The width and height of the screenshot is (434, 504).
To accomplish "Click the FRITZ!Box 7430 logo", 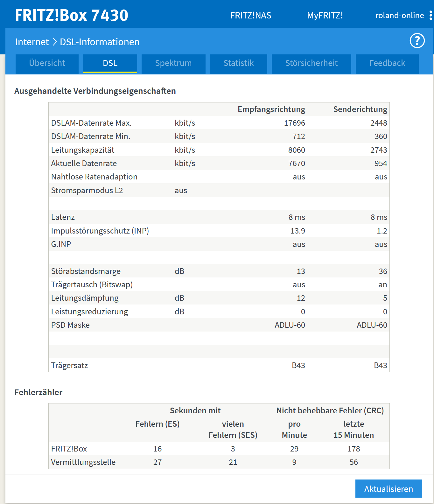I will click(72, 15).
